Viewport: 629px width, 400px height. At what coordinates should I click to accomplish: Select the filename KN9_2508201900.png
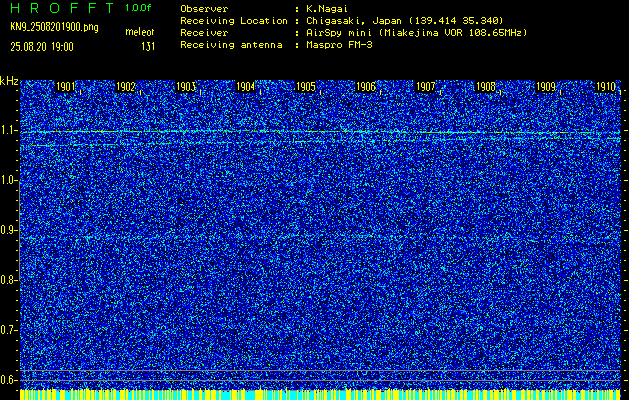pyautogui.click(x=54, y=27)
